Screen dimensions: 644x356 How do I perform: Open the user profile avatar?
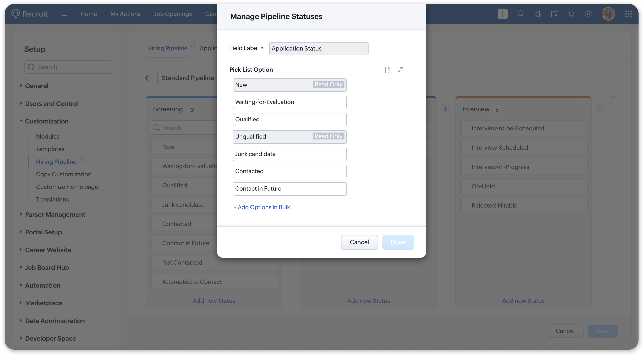[608, 14]
